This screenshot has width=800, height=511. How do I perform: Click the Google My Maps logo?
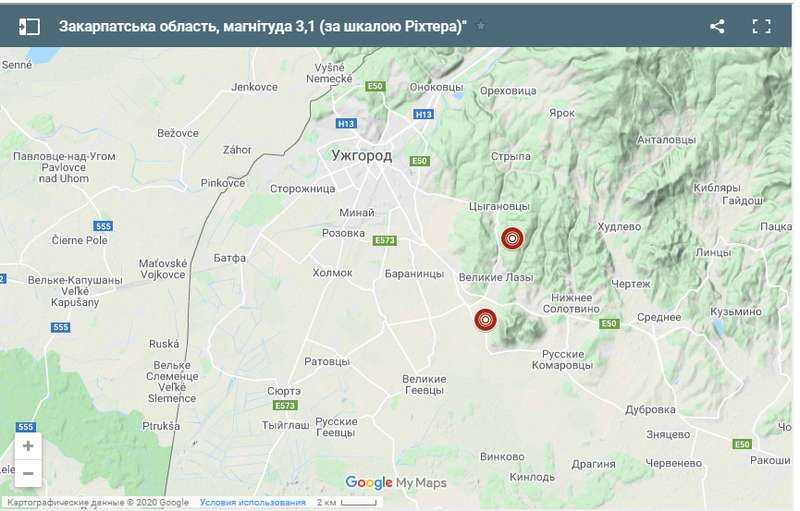pos(396,482)
